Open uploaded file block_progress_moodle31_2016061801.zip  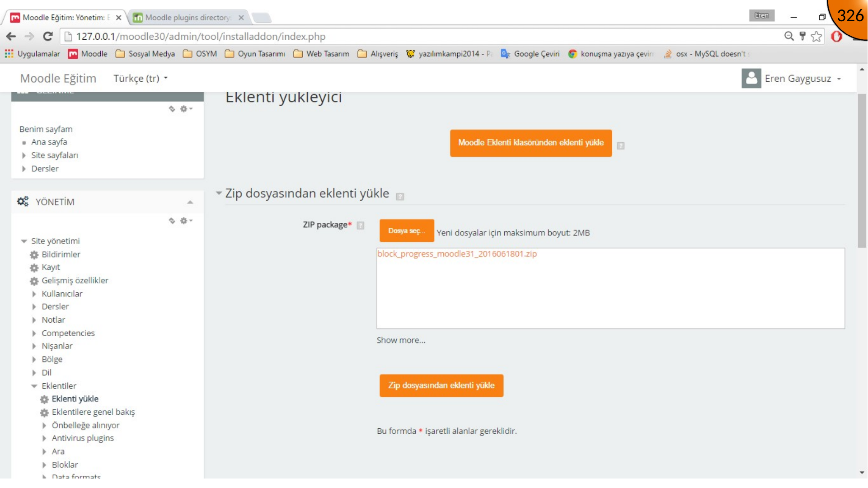click(x=457, y=254)
